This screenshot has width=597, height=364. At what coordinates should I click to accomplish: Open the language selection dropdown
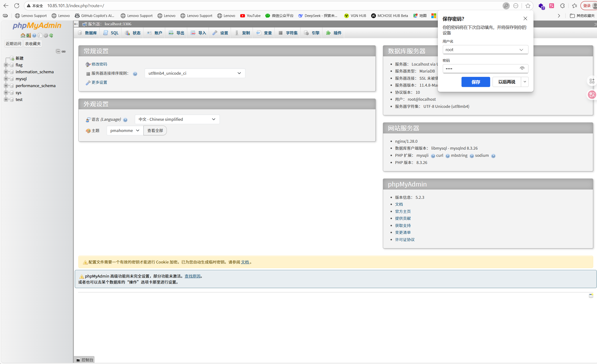[x=177, y=119]
